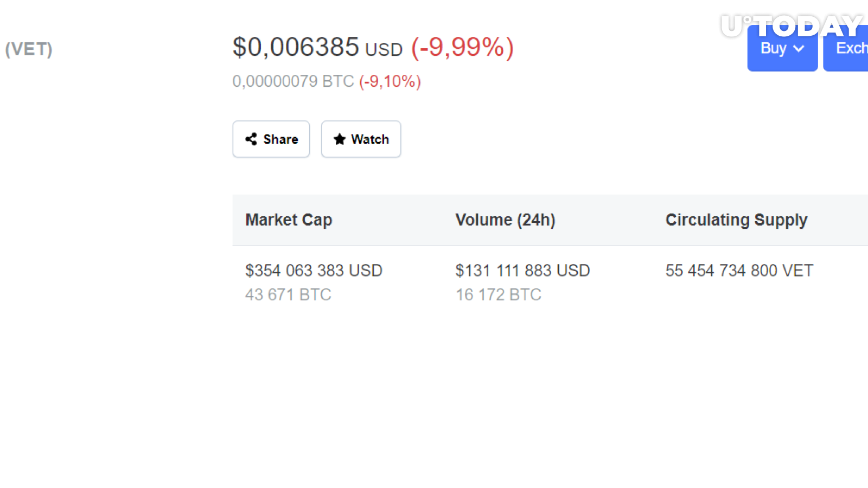Click the $354 063 383 USD market cap
Screen dimensions: 868x488
(314, 271)
